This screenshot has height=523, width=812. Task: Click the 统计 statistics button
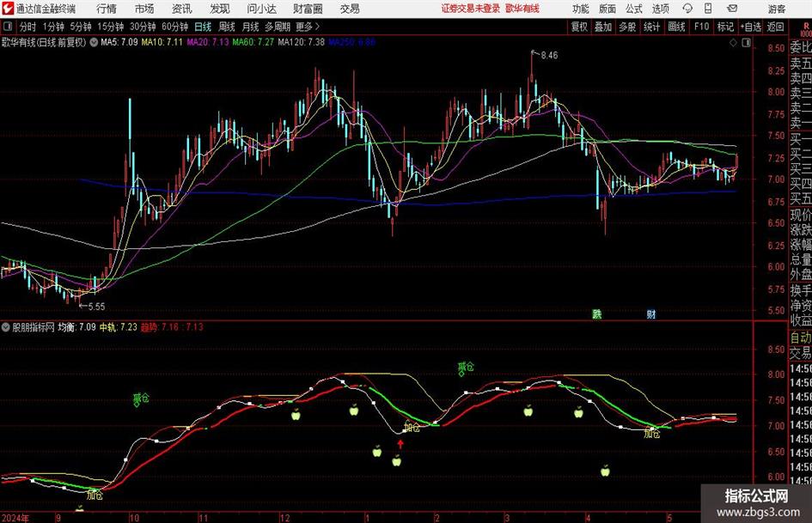pyautogui.click(x=651, y=27)
